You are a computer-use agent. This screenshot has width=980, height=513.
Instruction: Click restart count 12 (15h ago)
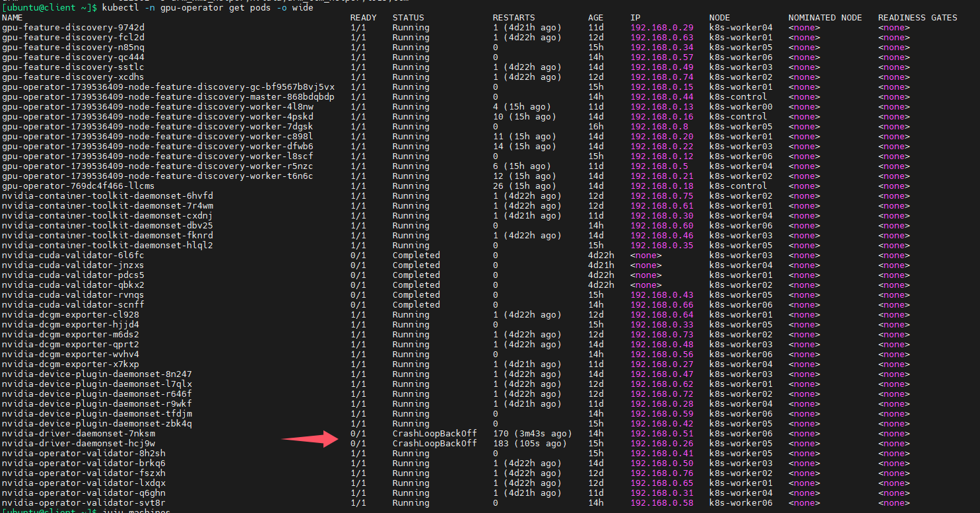click(524, 176)
